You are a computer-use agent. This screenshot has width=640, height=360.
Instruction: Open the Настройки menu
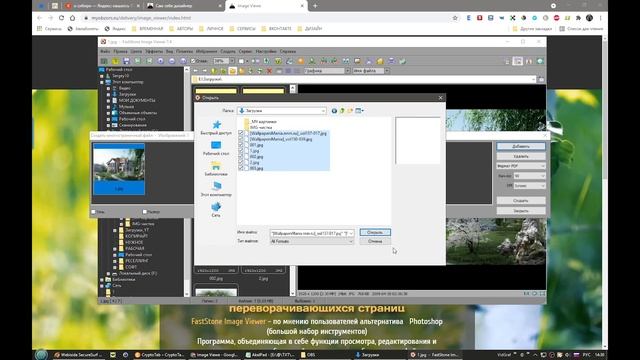pyautogui.click(x=266, y=51)
